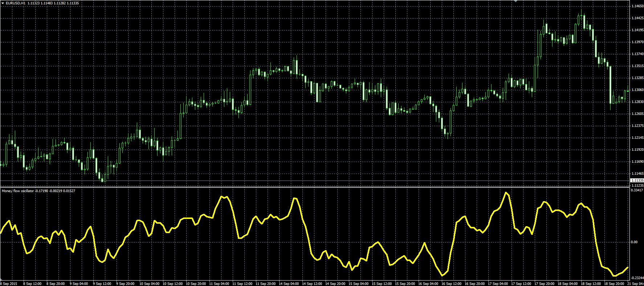The height and width of the screenshot is (286, 644).
Task: Click the 11 Sep 12:00 time label
Action: (242, 284)
